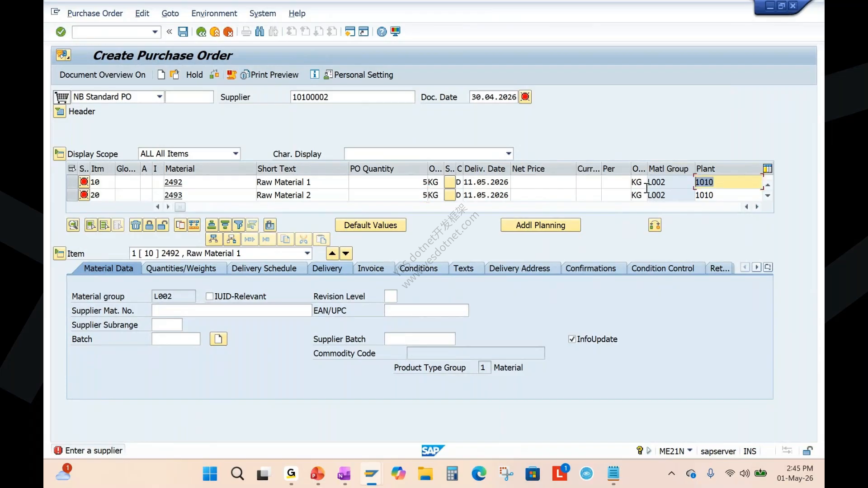The height and width of the screenshot is (488, 868).
Task: Open the Goto menu
Action: coord(170,14)
